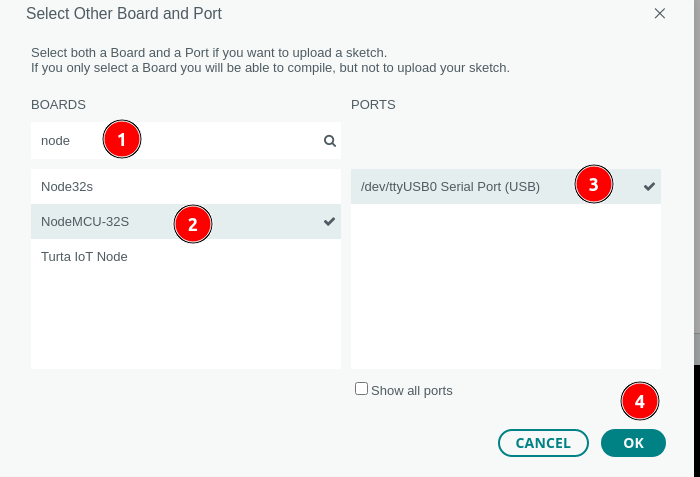The image size is (700, 477).
Task: Select the NodeMCU-32S board name
Action: coord(85,222)
